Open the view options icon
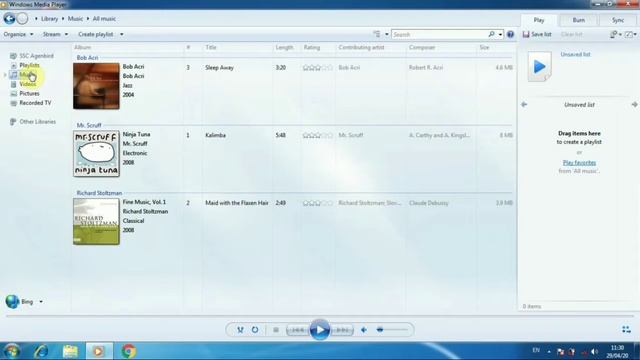This screenshot has height=360, width=640. click(377, 34)
